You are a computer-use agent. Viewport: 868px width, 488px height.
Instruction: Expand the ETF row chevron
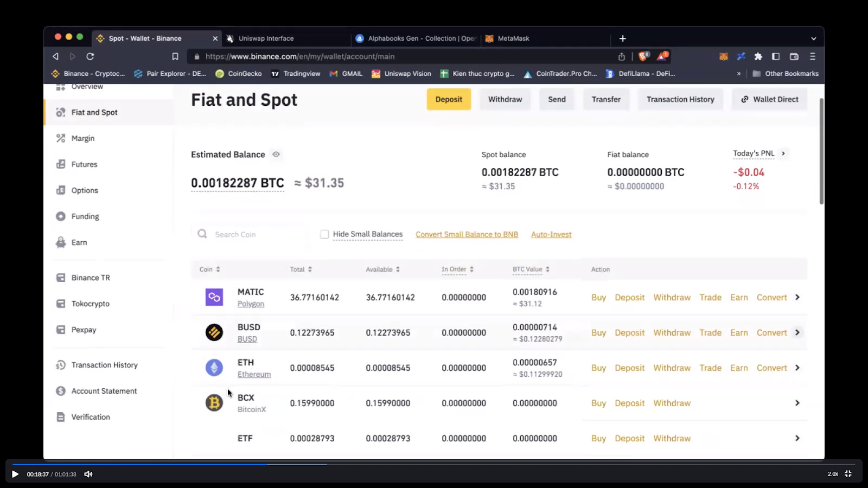tap(797, 438)
